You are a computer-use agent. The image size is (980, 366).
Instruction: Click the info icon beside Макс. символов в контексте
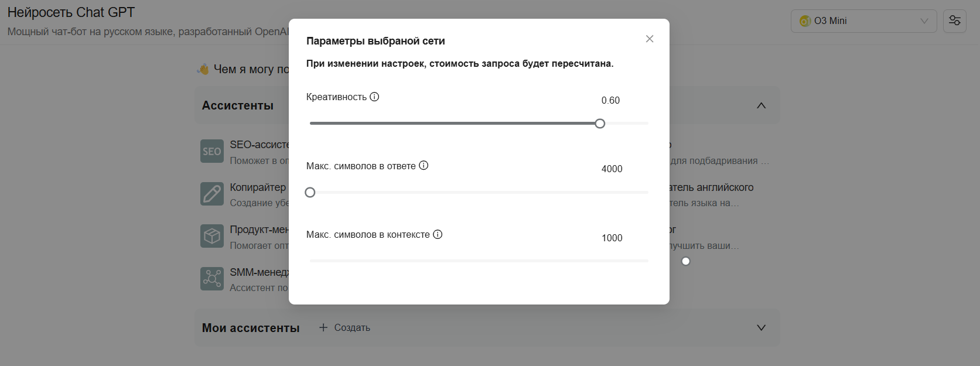coord(438,234)
